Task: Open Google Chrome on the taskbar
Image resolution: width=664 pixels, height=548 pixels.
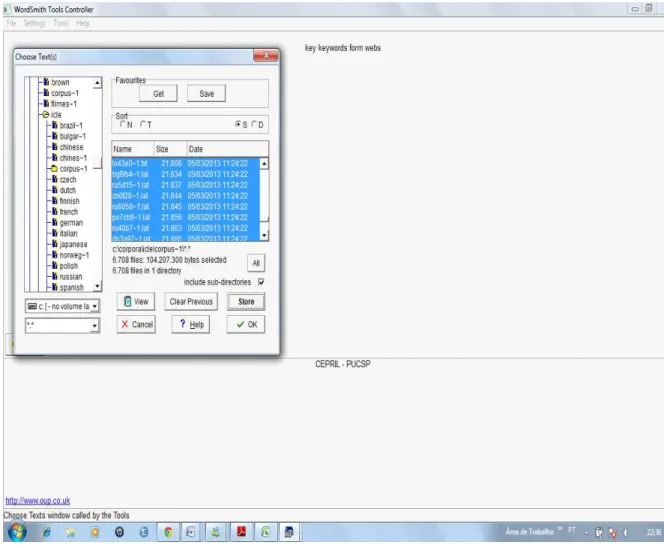Action: coord(168,532)
